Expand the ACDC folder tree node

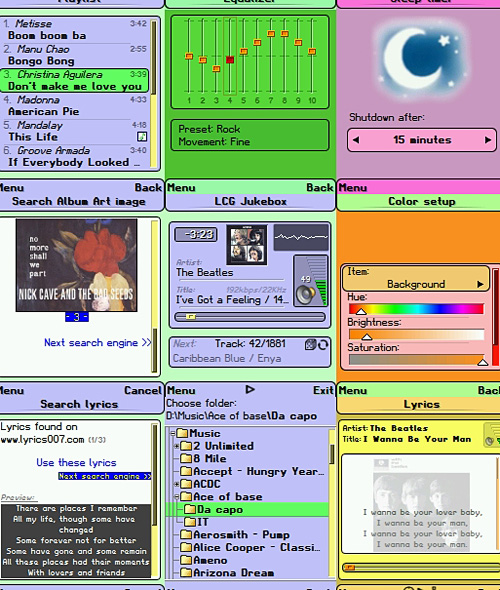pos(176,484)
